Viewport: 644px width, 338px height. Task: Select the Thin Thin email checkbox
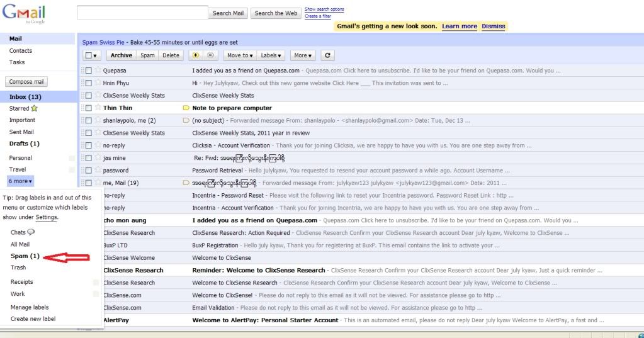pyautogui.click(x=88, y=108)
